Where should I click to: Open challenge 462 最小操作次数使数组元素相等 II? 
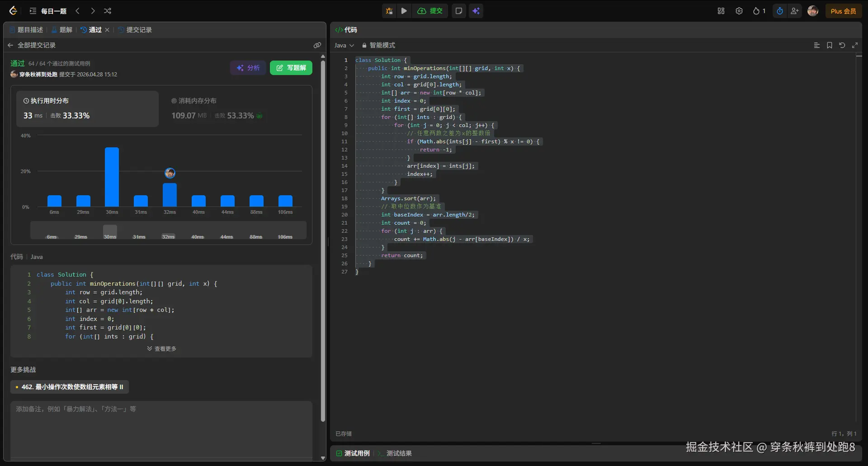coord(70,387)
